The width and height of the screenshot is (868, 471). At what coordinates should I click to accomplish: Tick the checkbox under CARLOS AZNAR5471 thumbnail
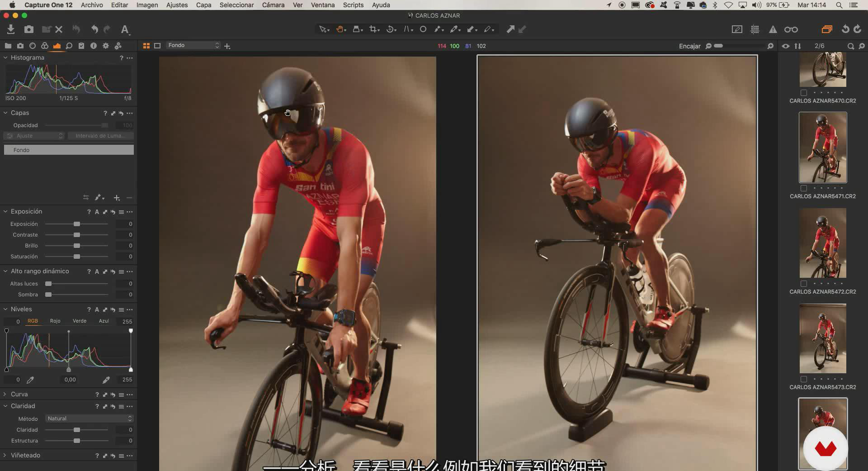click(x=804, y=188)
